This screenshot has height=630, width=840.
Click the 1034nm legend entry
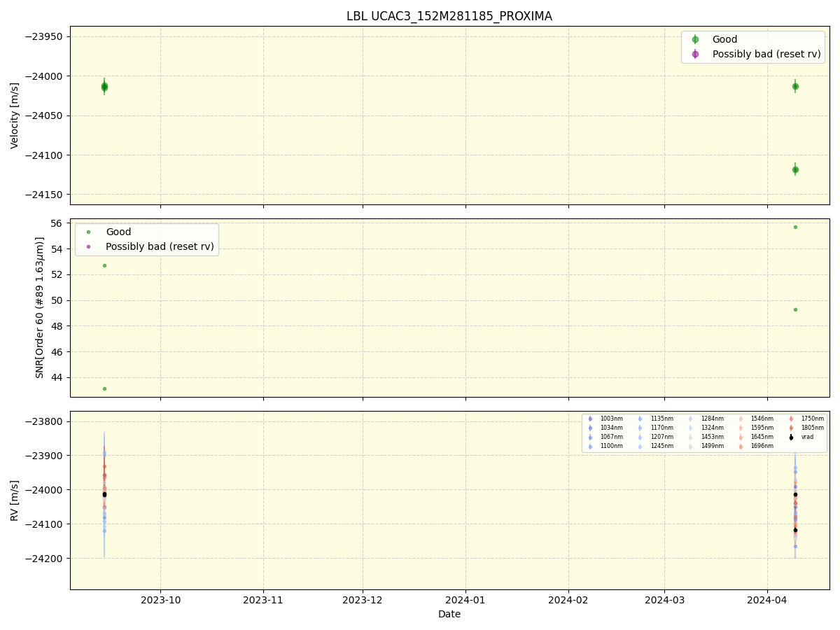[x=606, y=428]
